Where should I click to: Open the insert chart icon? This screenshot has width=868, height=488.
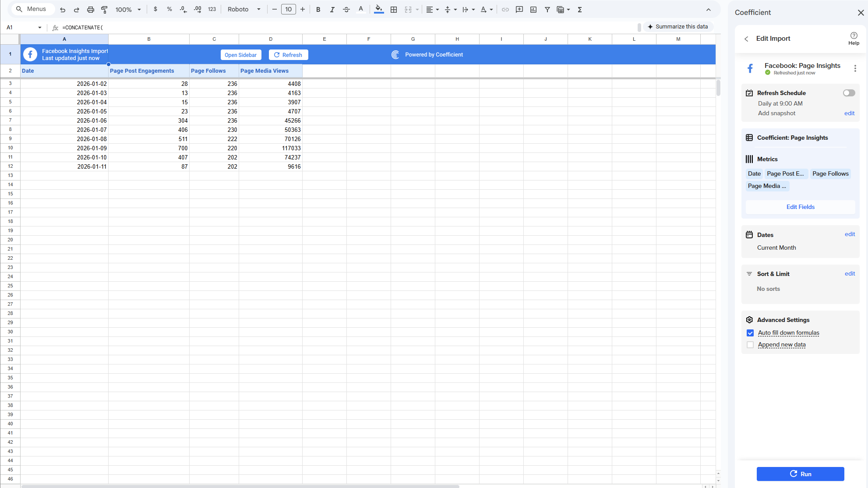click(x=533, y=10)
